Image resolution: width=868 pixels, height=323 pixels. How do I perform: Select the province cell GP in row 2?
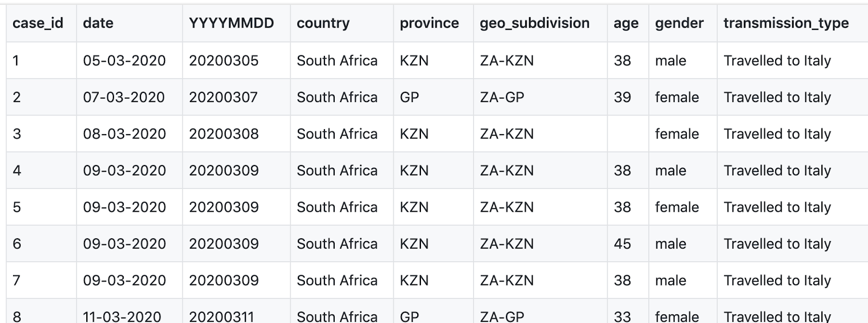[x=409, y=97]
